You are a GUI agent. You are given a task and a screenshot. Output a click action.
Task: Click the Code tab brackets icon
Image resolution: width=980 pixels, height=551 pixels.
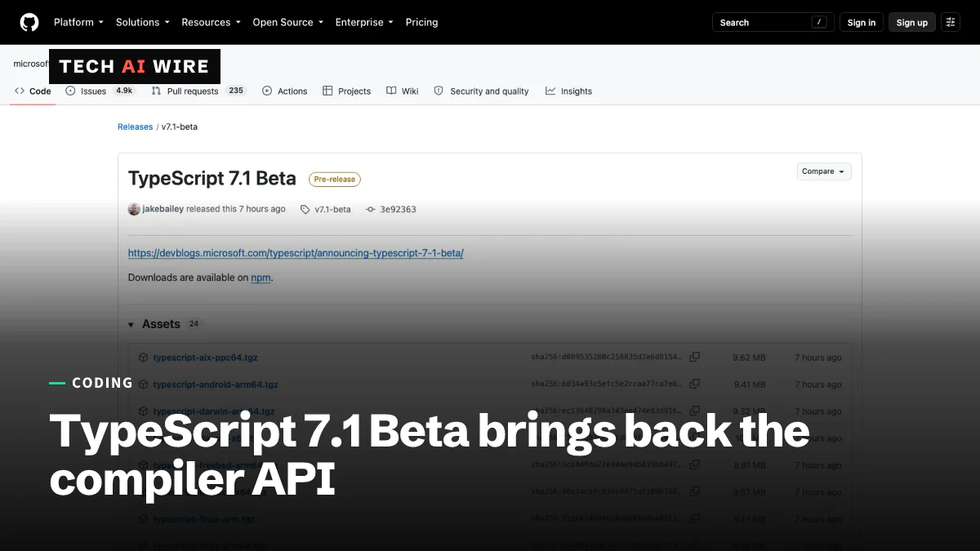pos(20,91)
